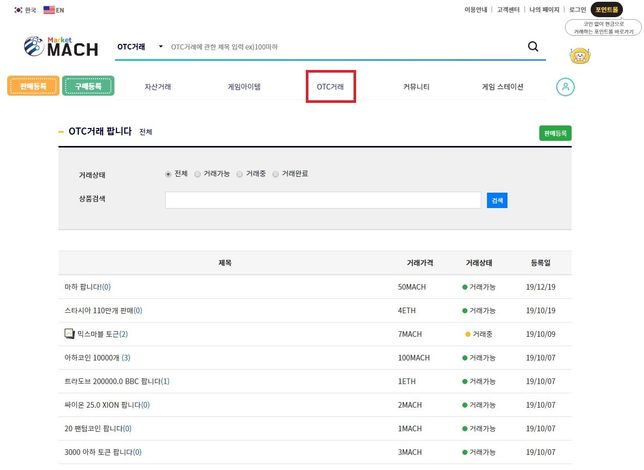Click the 100MACH price cell
The width and height of the screenshot is (644, 470).
414,358
